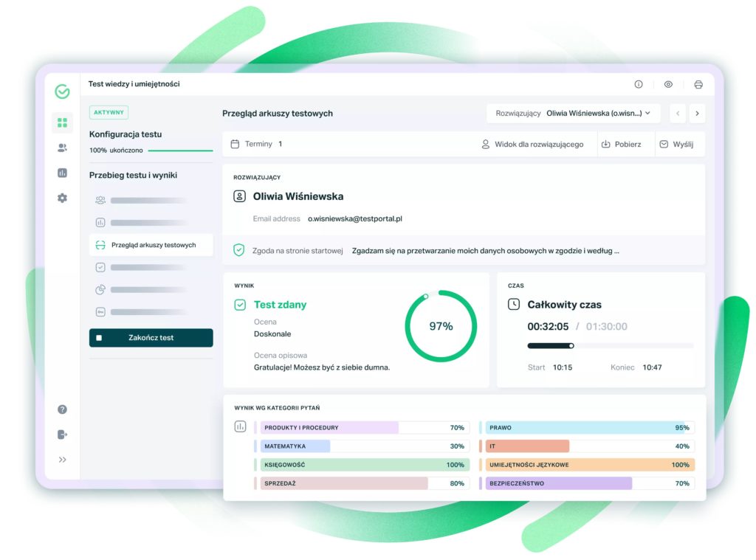Click Konfiguracja testu heading
The height and width of the screenshot is (560, 756).
click(x=126, y=134)
